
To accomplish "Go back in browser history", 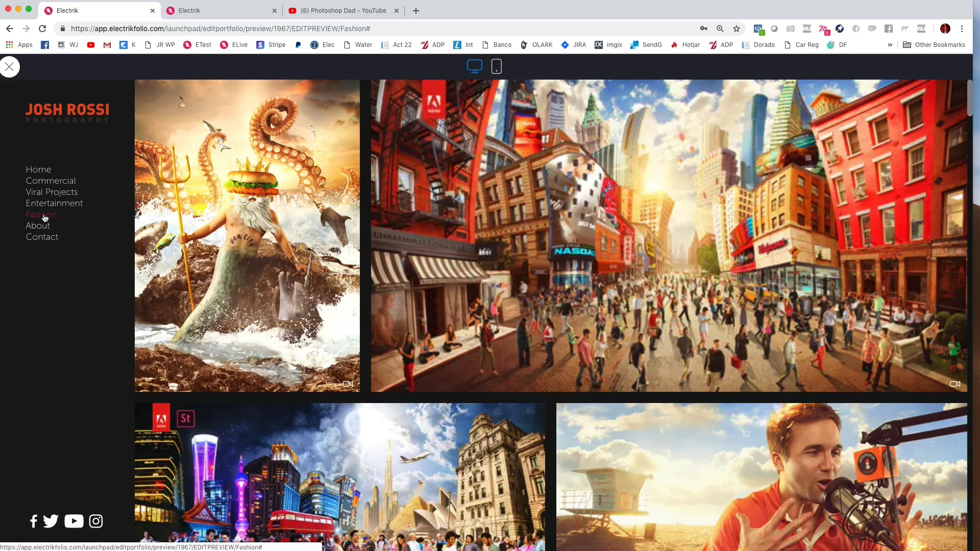I will [x=10, y=29].
